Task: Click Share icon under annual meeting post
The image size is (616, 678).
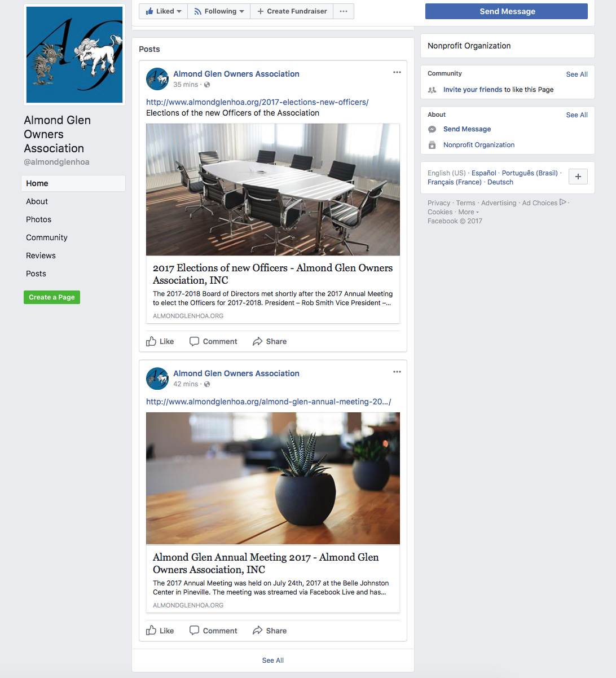Action: pyautogui.click(x=257, y=631)
